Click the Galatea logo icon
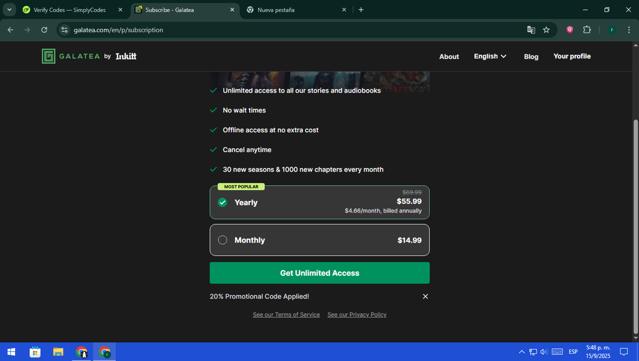 coord(48,56)
